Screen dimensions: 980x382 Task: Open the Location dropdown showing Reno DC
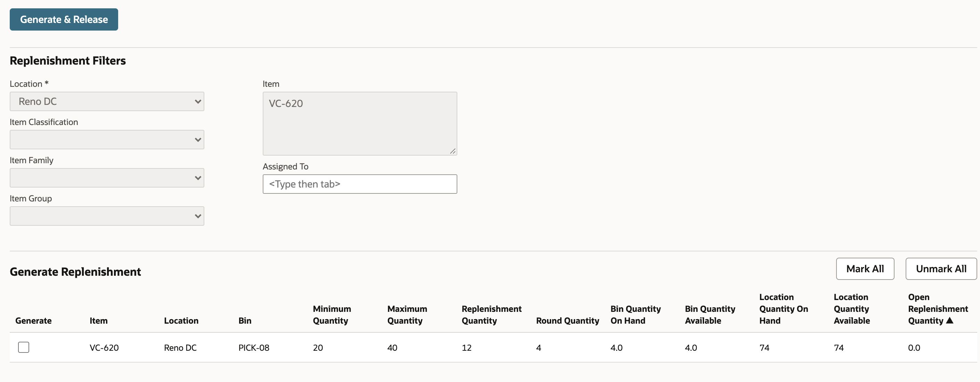tap(107, 101)
